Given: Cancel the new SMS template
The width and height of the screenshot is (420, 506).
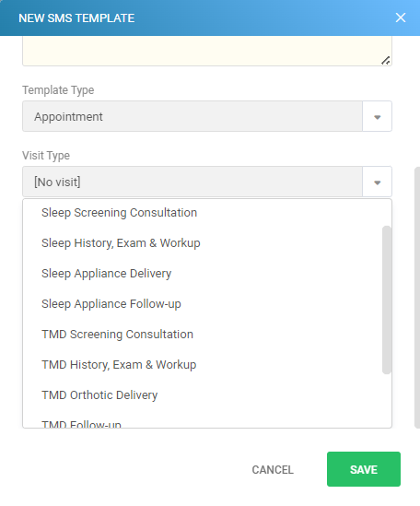Looking at the screenshot, I should click(x=273, y=470).
